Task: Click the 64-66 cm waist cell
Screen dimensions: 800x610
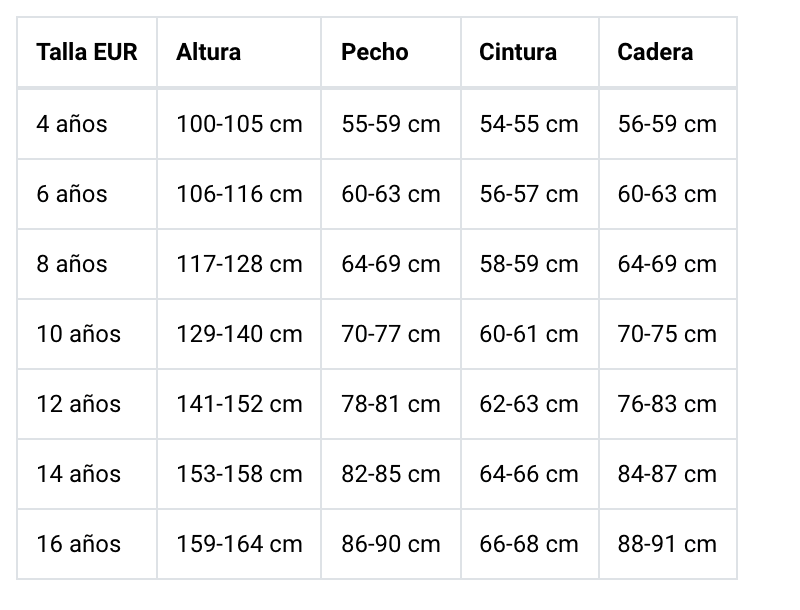Action: (529, 474)
